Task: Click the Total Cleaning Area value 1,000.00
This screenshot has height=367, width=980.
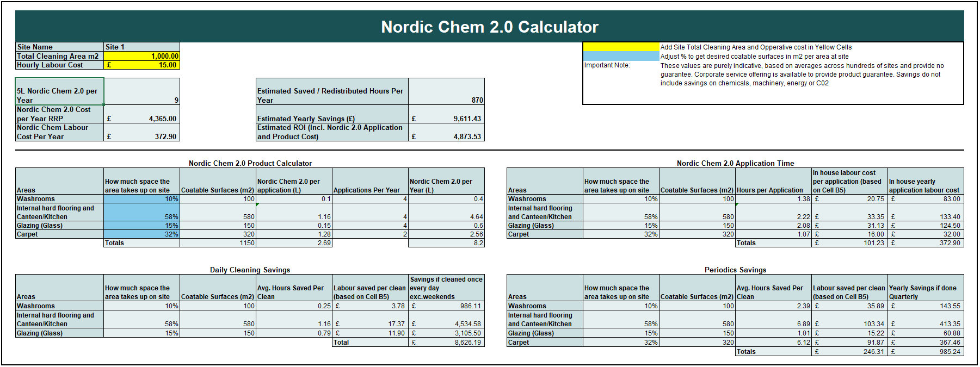Action: click(141, 56)
